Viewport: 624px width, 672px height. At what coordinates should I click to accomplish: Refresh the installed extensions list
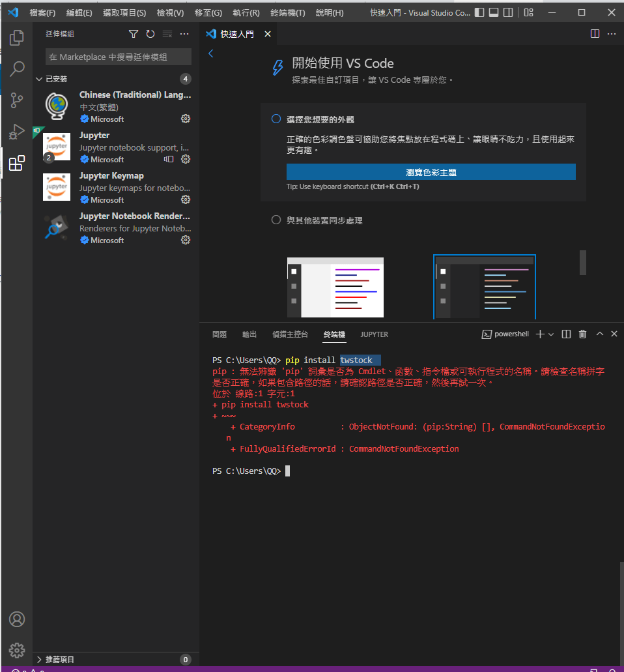(150, 33)
